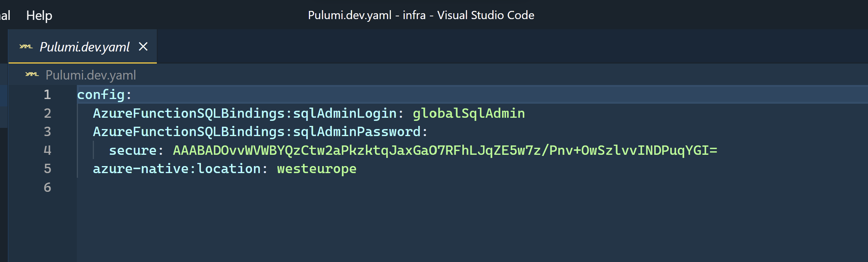868x262 pixels.
Task: Open the Pulumi.dev.yaml breadcrumb entry
Action: click(91, 74)
